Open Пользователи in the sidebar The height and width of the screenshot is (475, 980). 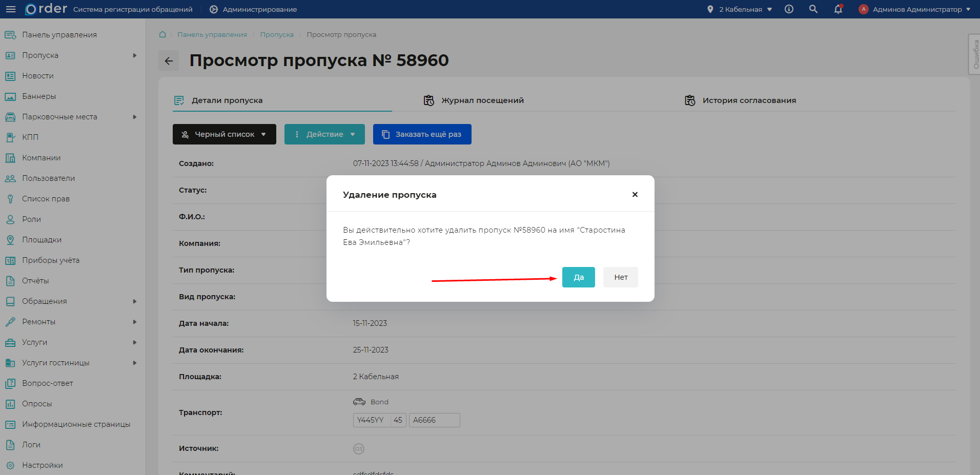[x=48, y=178]
